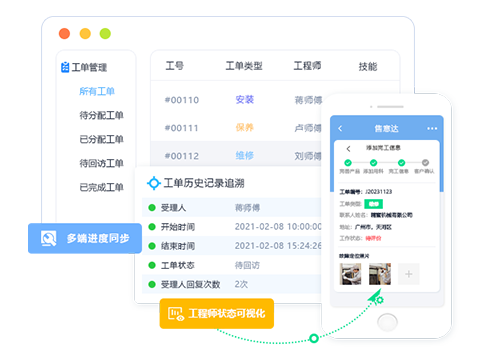Click the 2次 reply count value
The height and width of the screenshot is (360, 480).
click(x=241, y=284)
